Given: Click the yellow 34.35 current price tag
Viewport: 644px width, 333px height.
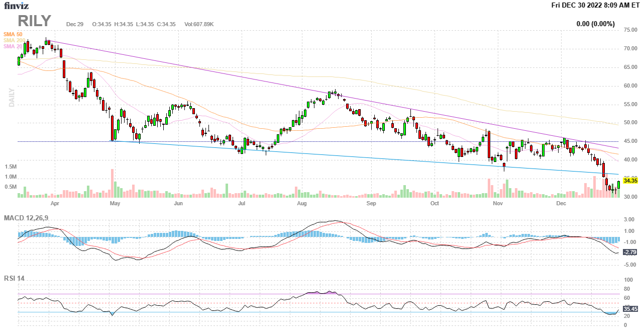Looking at the screenshot, I should click(630, 181).
